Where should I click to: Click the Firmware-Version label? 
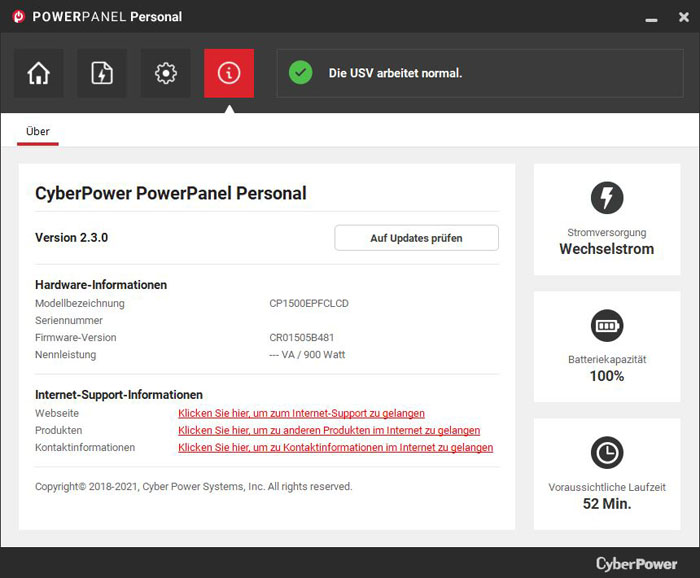pyautogui.click(x=75, y=337)
